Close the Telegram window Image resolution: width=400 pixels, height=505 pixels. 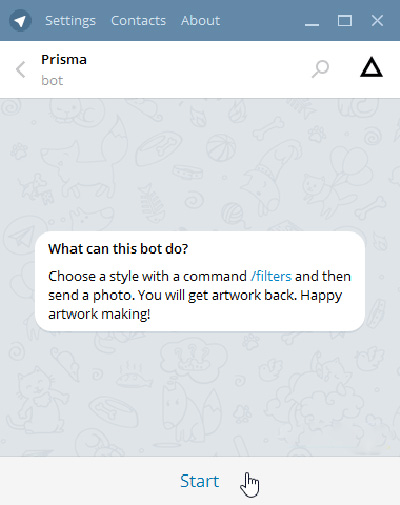coord(377,21)
